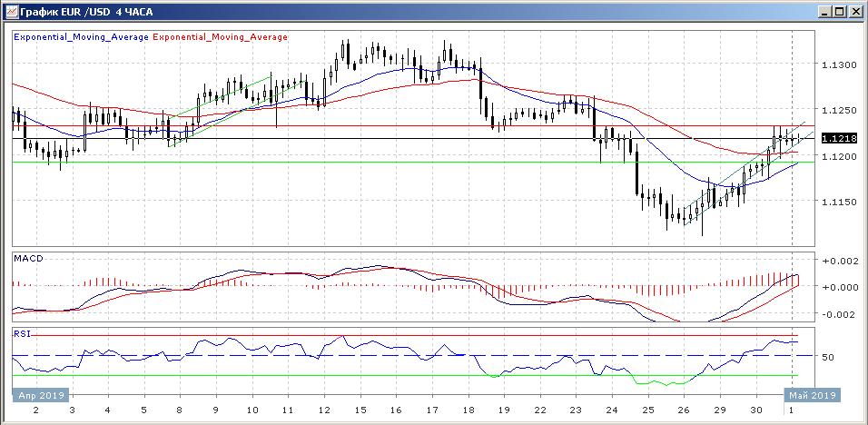Click the current price tag 1.1218
The image size is (868, 425).
(x=834, y=138)
